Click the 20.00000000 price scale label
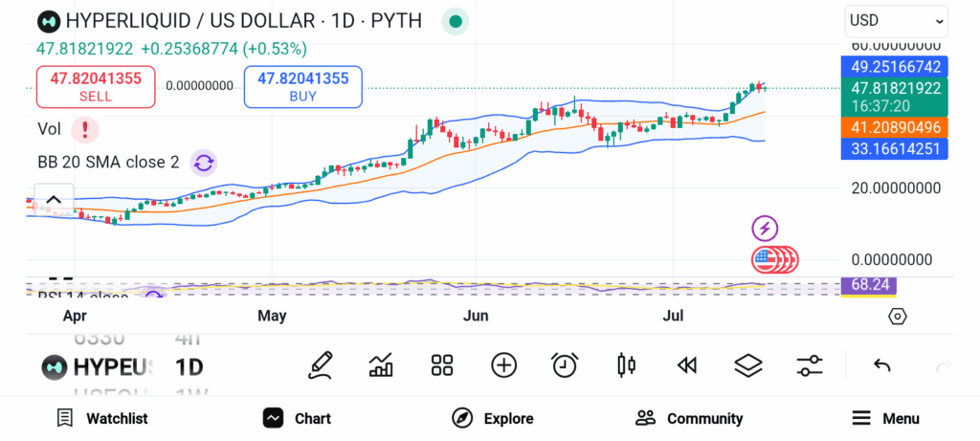 click(x=896, y=188)
